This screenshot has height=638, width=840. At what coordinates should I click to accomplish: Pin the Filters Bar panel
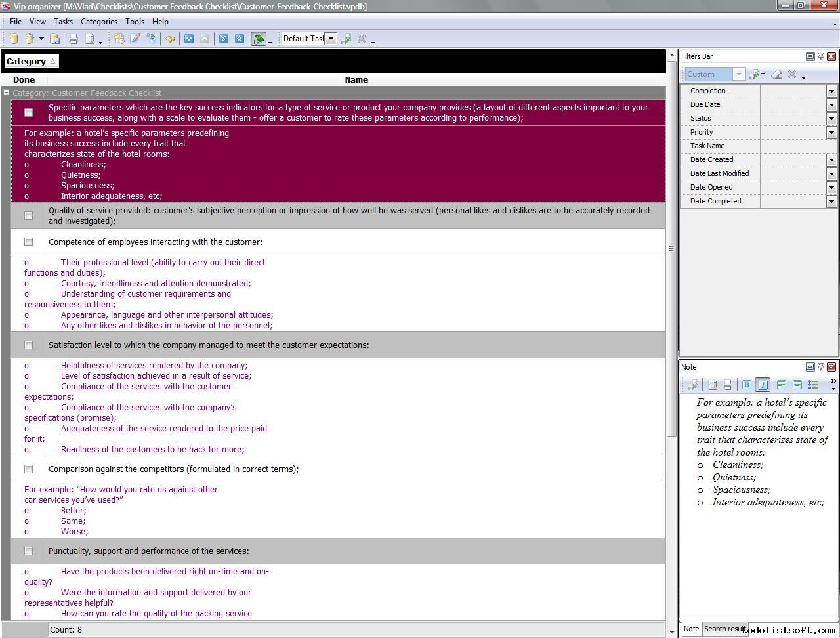[x=820, y=56]
